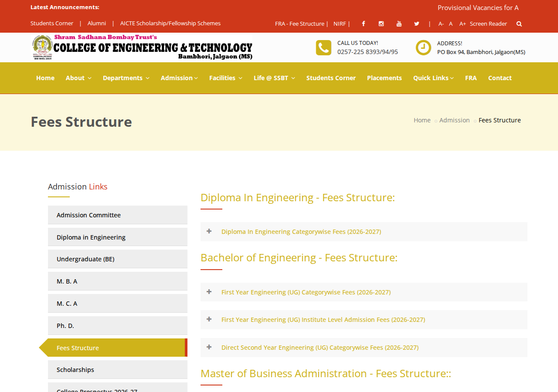This screenshot has height=392, width=558.
Task: Click plus icon beside First Year Categorywise Fees
Action: coord(209,292)
